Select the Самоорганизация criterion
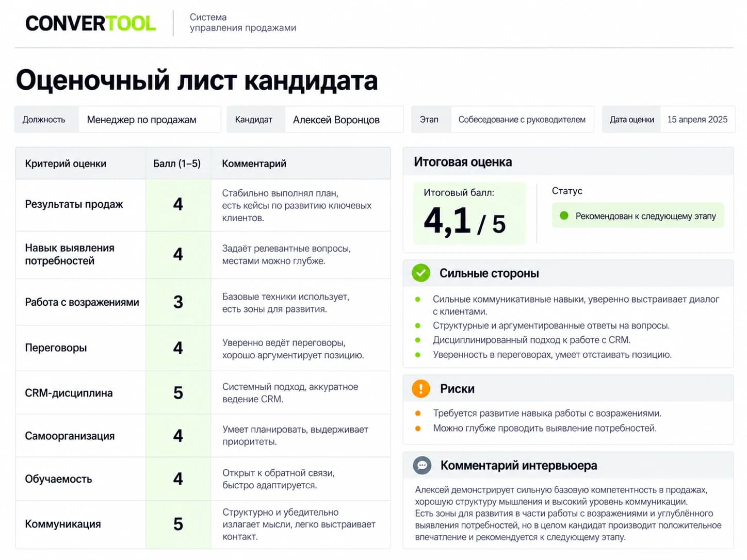The image size is (747, 560). (70, 436)
